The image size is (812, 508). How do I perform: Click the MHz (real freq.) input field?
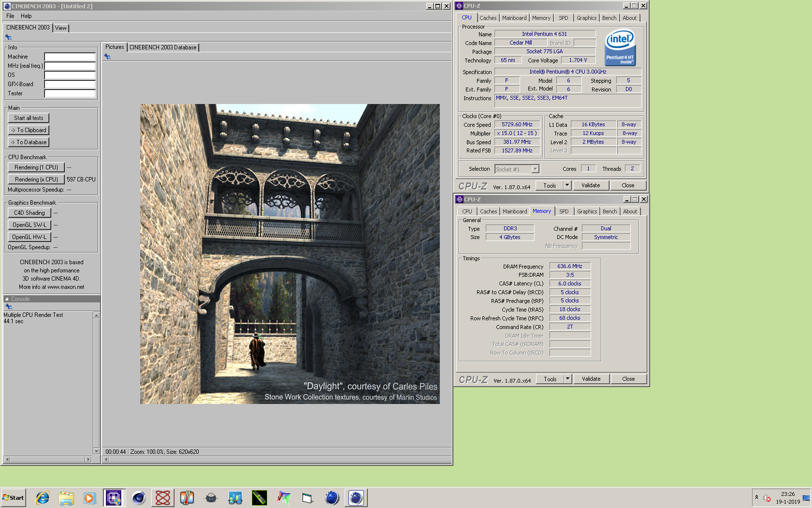point(70,66)
